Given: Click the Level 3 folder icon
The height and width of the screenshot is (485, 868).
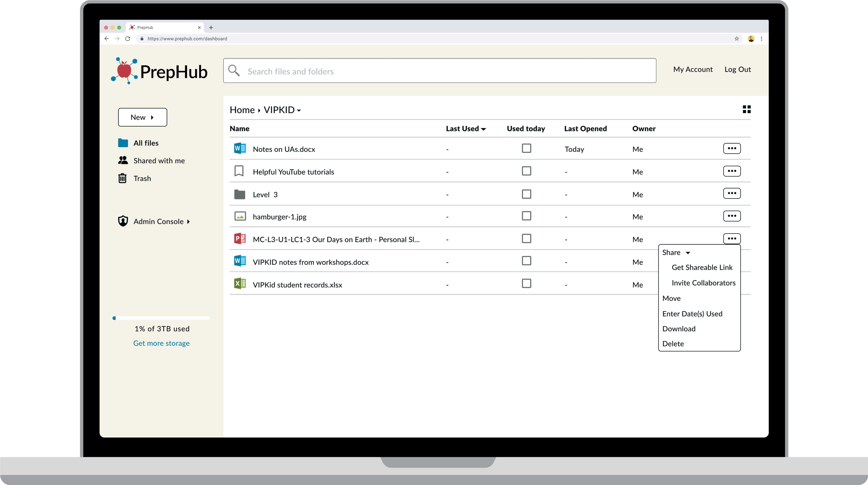Looking at the screenshot, I should pos(240,194).
